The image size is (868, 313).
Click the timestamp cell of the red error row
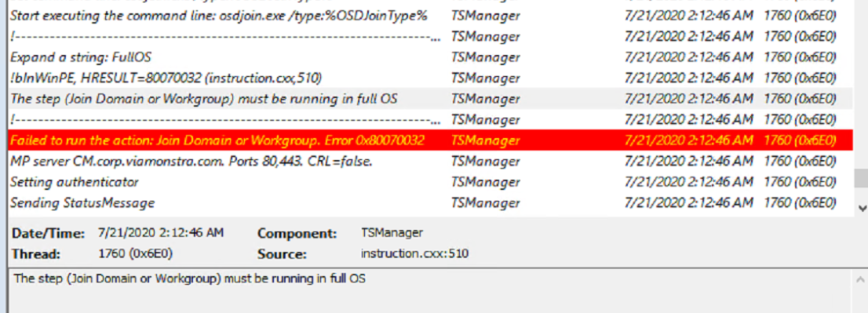coord(688,140)
